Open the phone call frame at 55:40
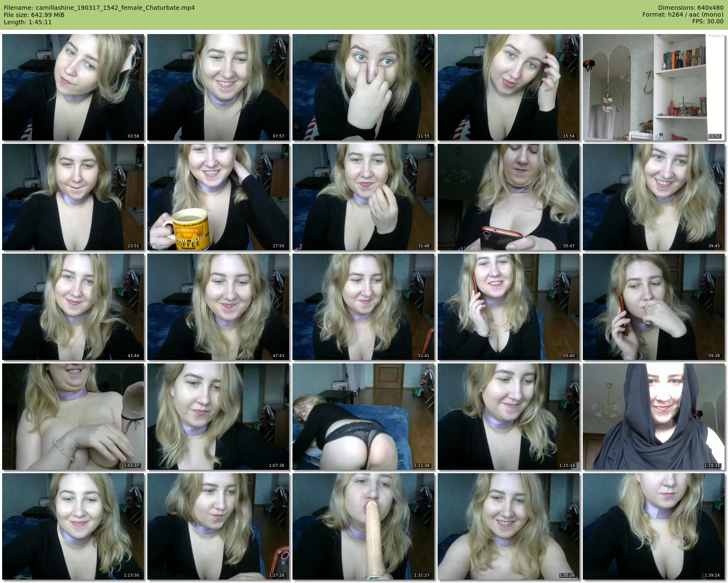This screenshot has width=728, height=583. coord(509,307)
